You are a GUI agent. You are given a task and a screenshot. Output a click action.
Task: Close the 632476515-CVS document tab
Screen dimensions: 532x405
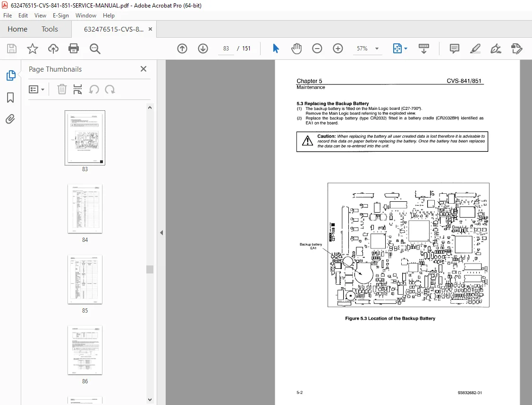(x=150, y=29)
